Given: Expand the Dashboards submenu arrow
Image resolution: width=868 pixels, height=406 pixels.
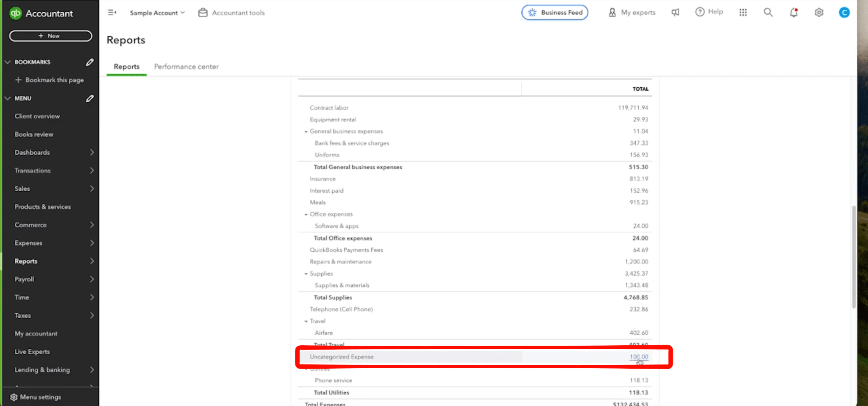Looking at the screenshot, I should [x=92, y=152].
